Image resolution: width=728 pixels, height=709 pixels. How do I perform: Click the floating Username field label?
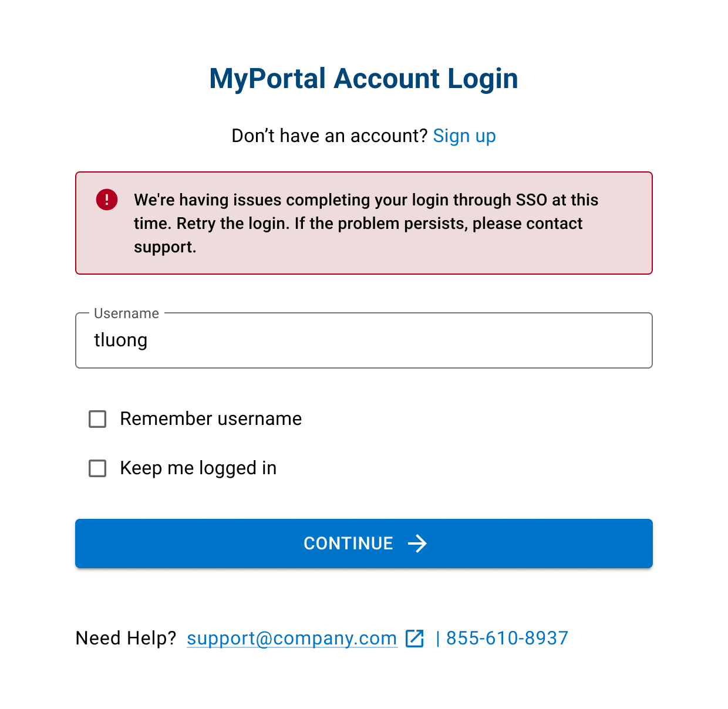click(126, 313)
